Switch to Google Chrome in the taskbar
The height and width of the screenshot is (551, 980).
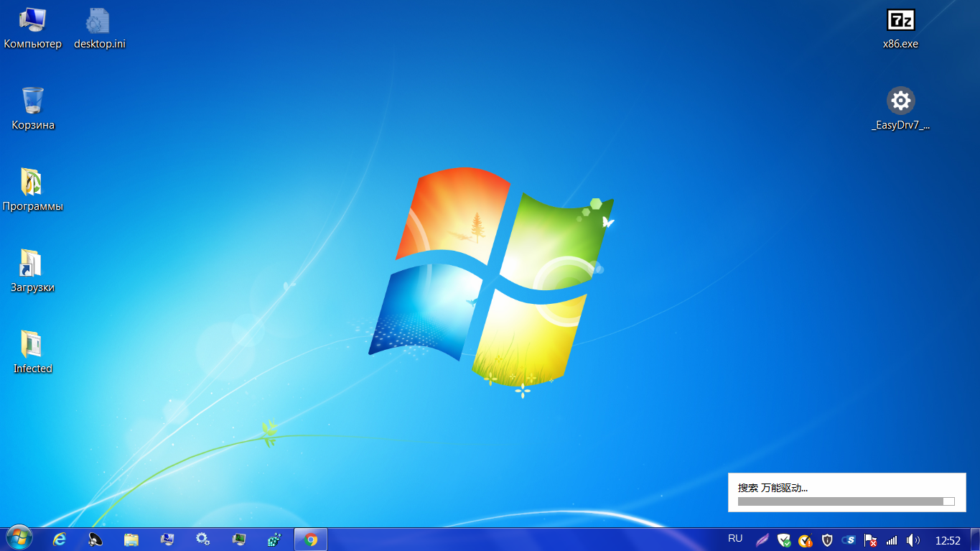(311, 540)
